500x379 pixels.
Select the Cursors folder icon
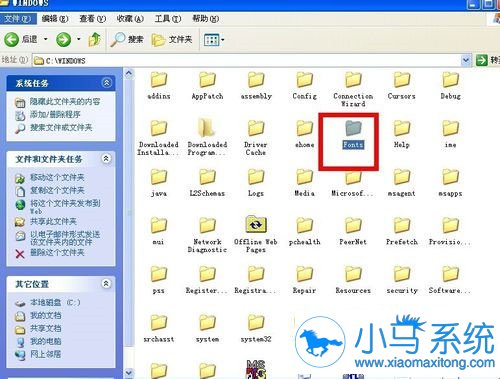click(x=402, y=80)
